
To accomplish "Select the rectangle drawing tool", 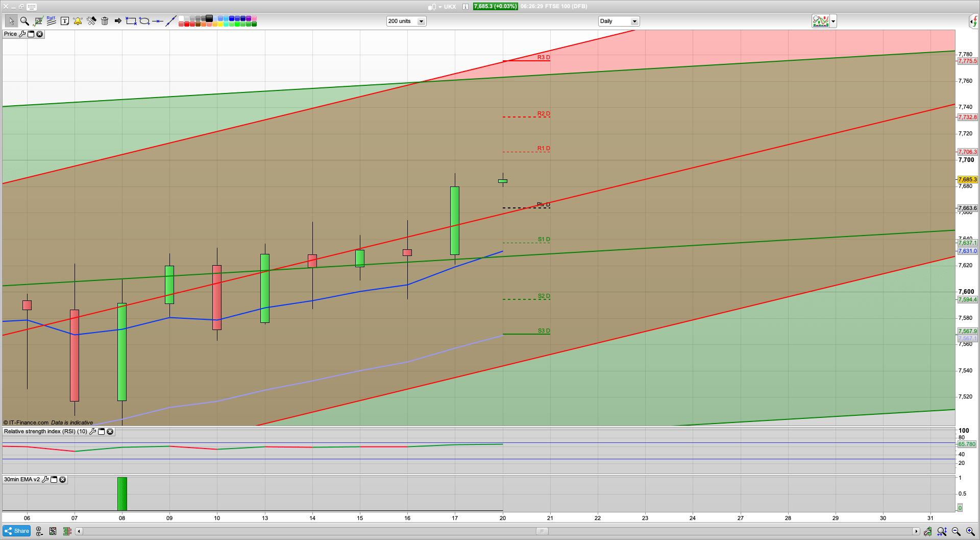I will (x=131, y=21).
